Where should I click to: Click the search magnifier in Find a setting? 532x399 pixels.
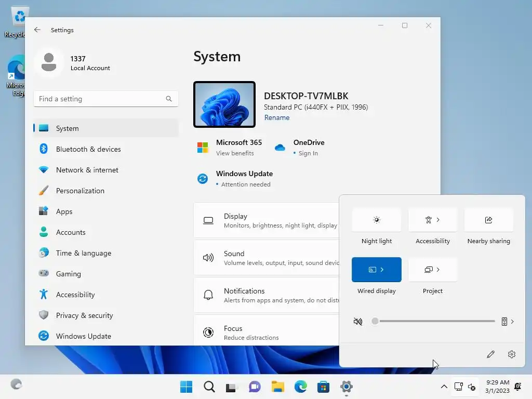tap(169, 99)
